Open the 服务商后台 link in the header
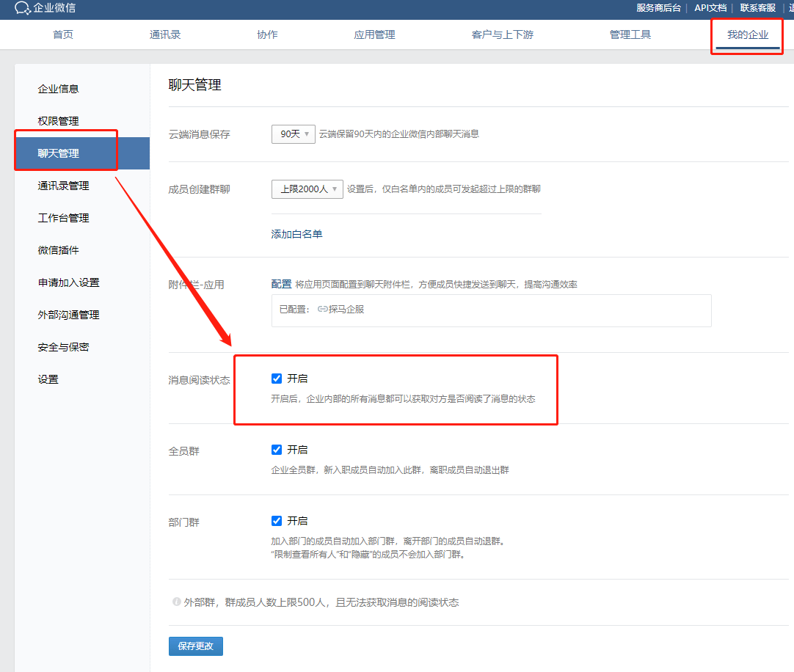Viewport: 794px width, 672px height. click(x=658, y=7)
